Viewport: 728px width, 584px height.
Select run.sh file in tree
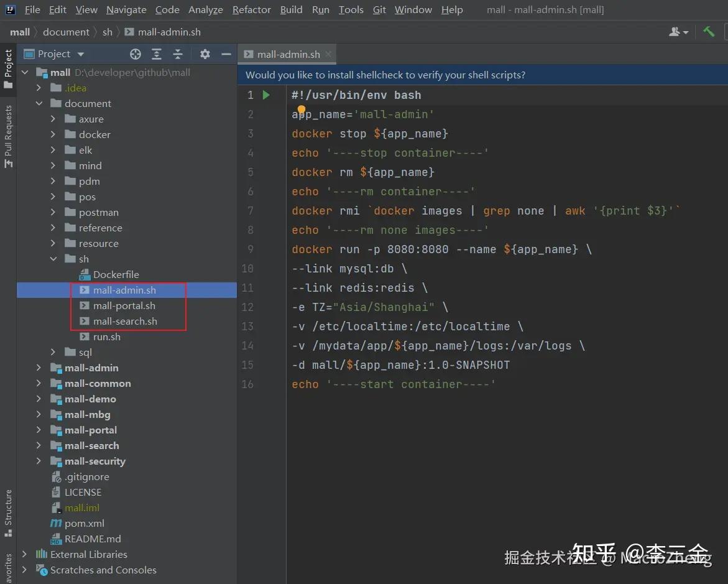106,337
